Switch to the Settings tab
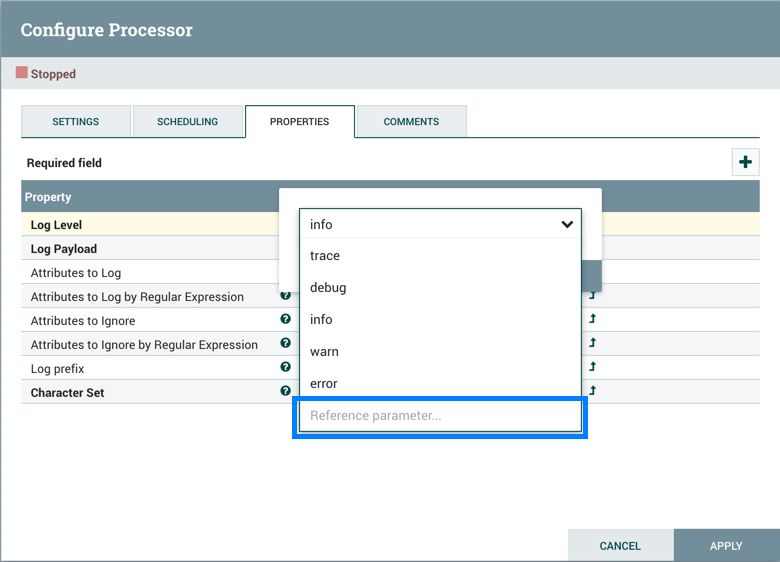Screen dimensions: 780x562 [x=76, y=122]
